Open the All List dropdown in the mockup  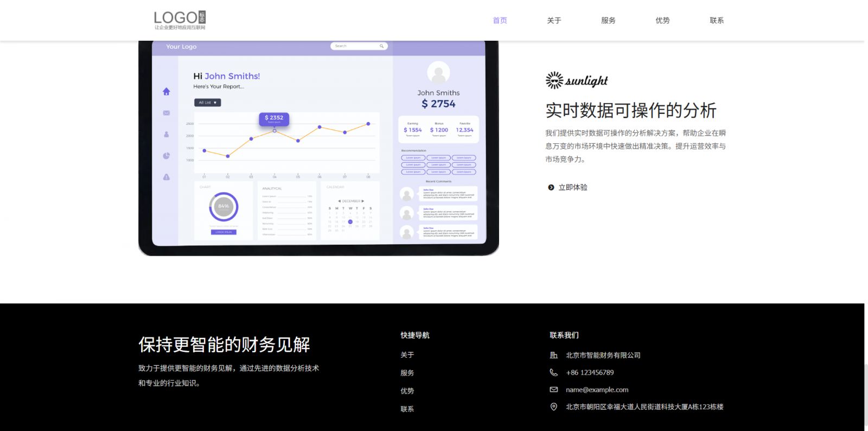click(207, 103)
